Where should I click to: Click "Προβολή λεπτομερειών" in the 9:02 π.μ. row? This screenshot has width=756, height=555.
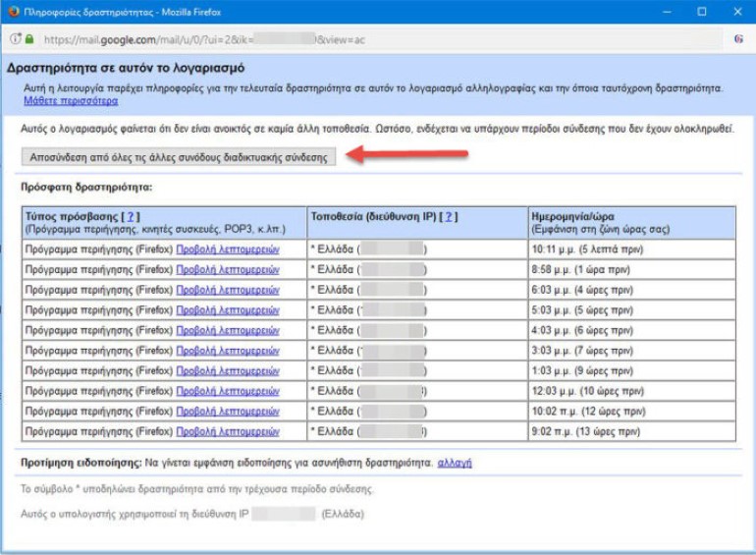click(228, 431)
